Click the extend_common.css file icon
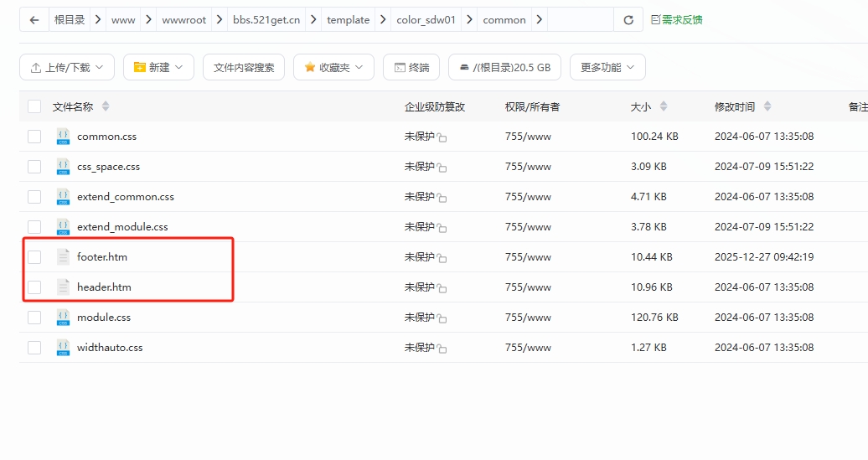This screenshot has width=868, height=460. pyautogui.click(x=63, y=197)
